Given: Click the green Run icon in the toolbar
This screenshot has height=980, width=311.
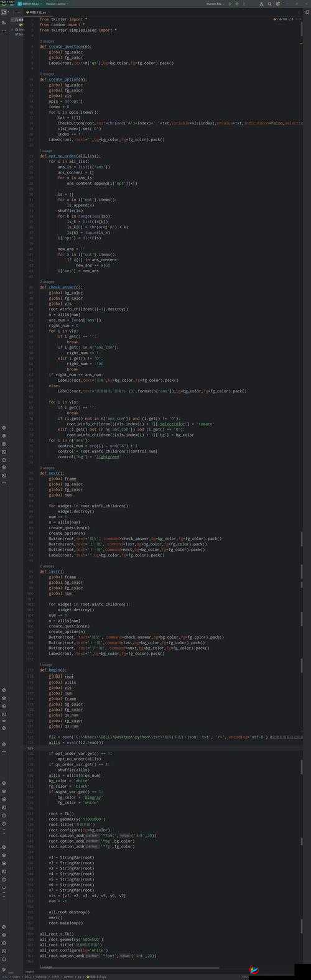Looking at the screenshot, I should point(231,4).
